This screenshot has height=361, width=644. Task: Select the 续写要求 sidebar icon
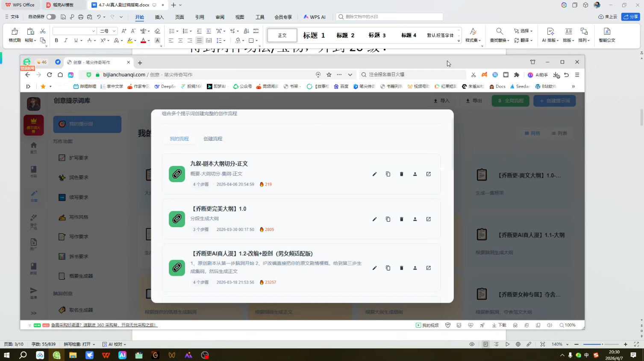(62, 197)
